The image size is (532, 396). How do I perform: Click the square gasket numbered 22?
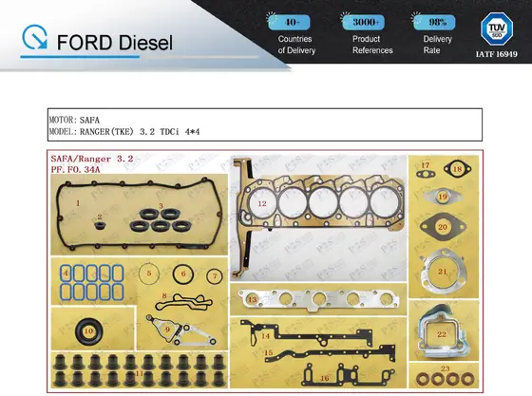442,332
